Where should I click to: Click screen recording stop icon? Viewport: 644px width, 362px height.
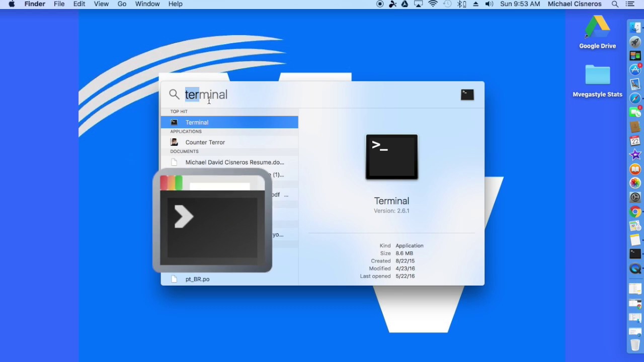tap(380, 4)
